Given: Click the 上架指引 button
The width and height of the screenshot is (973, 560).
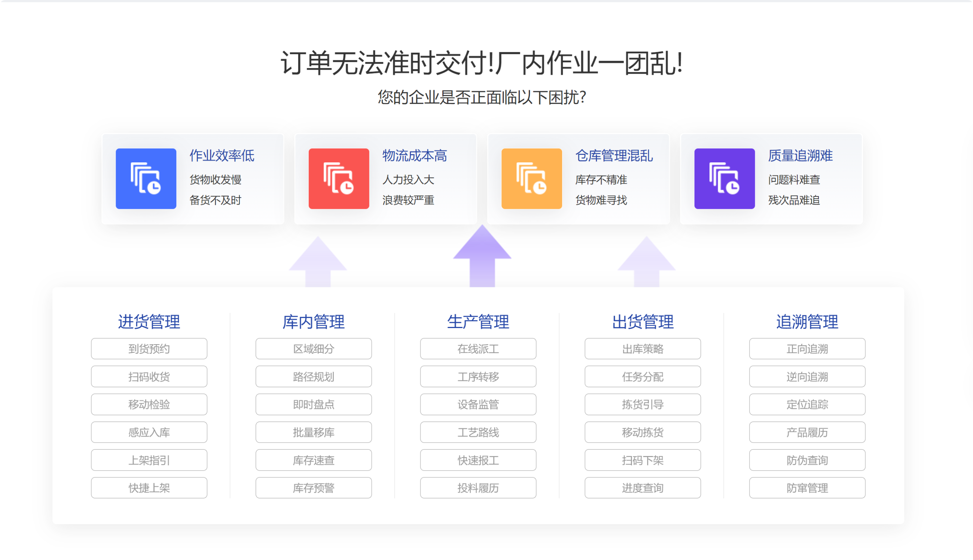Looking at the screenshot, I should [149, 460].
